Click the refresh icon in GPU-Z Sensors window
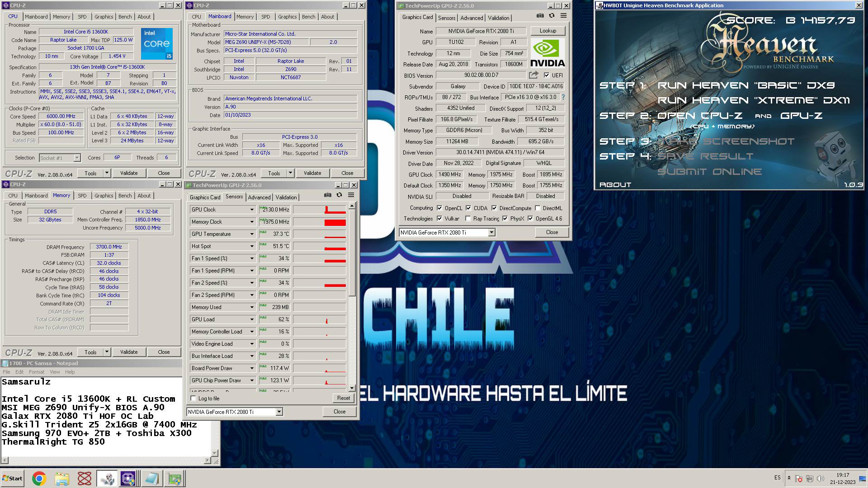 coord(339,195)
